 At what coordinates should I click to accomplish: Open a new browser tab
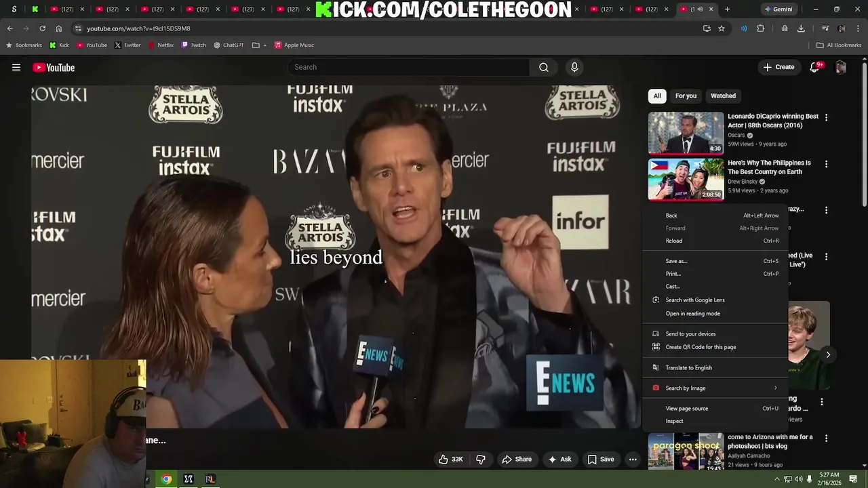click(727, 9)
